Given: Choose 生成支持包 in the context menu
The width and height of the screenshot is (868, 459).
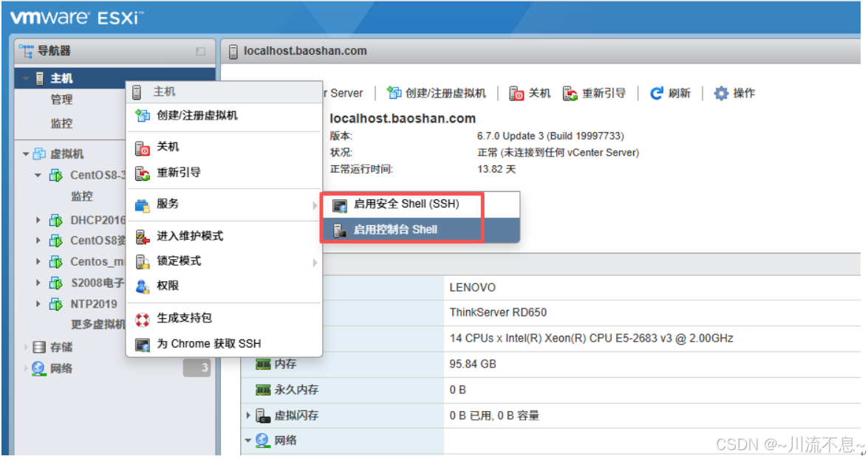Looking at the screenshot, I should point(224,318).
